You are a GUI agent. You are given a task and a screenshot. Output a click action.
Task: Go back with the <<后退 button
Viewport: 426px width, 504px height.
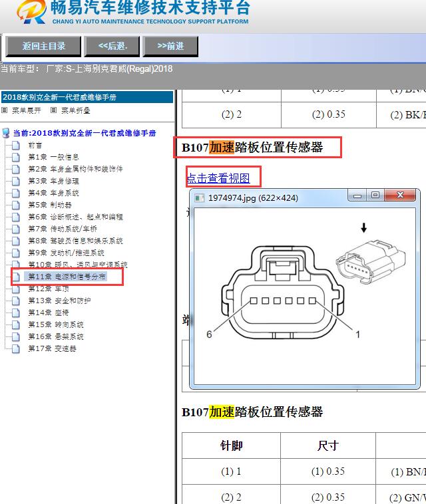112,47
